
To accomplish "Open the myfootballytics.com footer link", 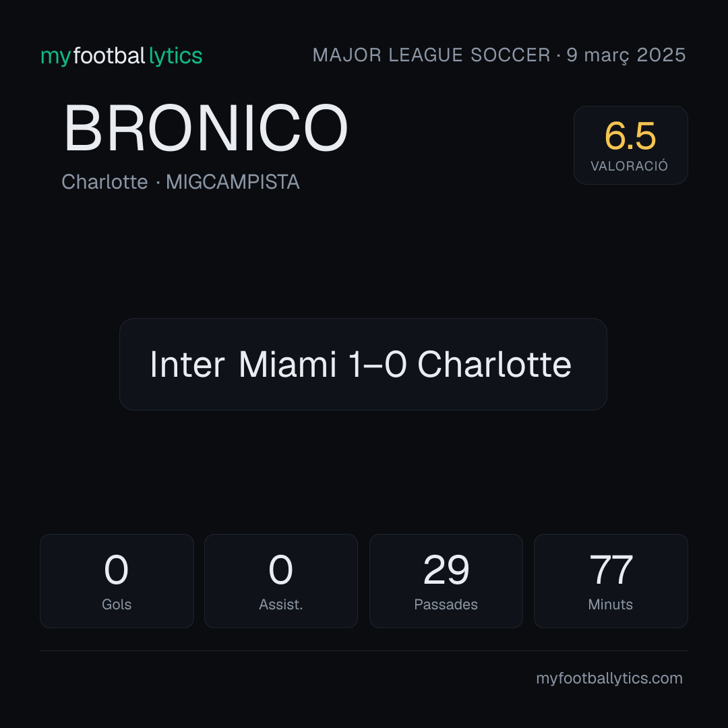I will (x=609, y=678).
